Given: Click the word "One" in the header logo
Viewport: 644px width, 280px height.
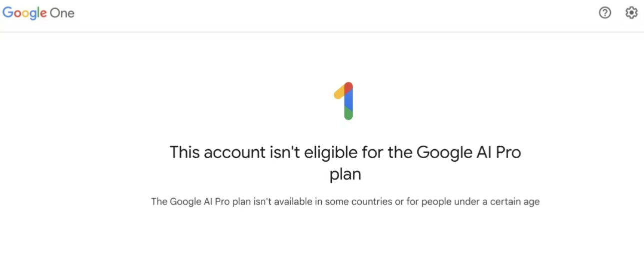Looking at the screenshot, I should 62,13.
